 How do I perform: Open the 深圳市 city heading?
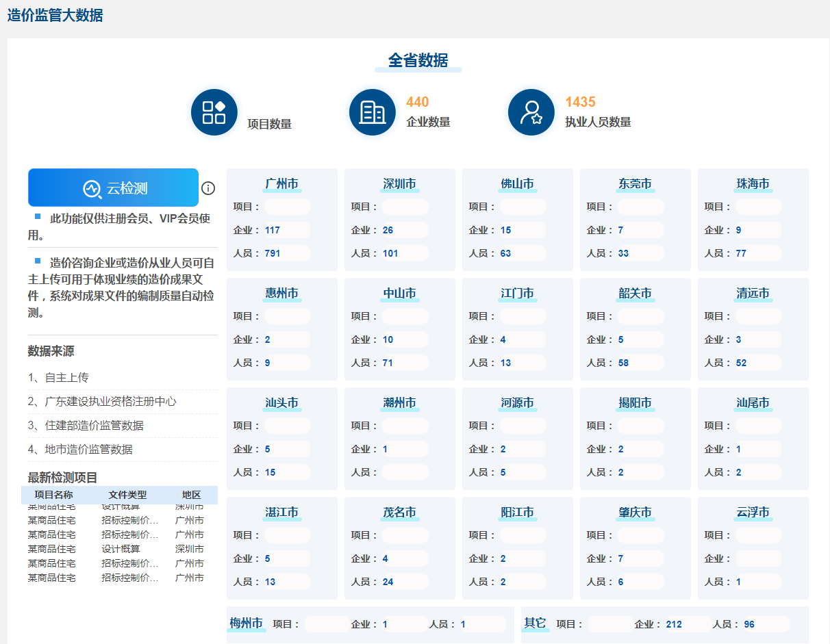tap(399, 184)
